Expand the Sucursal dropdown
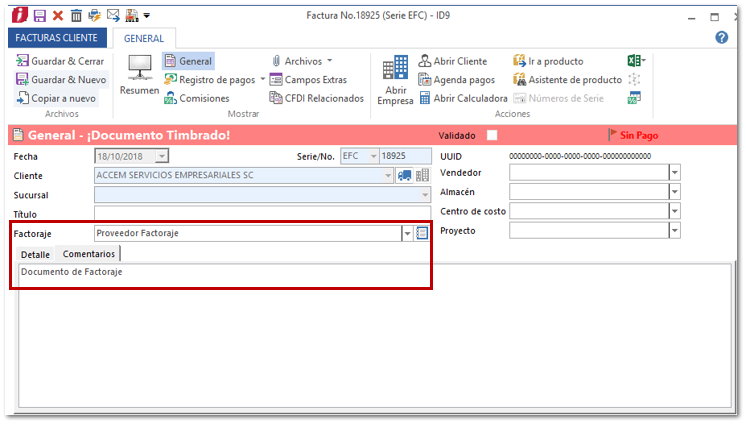This screenshot has height=424, width=746. 425,195
